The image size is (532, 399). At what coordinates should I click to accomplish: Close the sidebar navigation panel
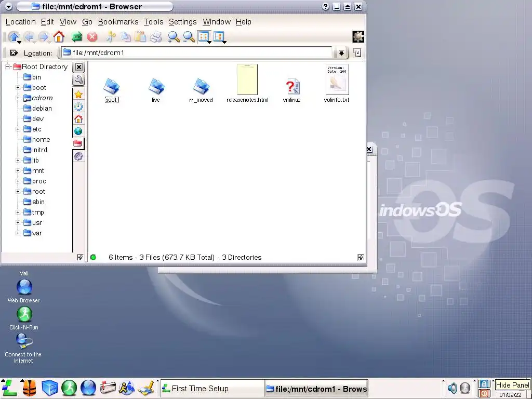(79, 67)
